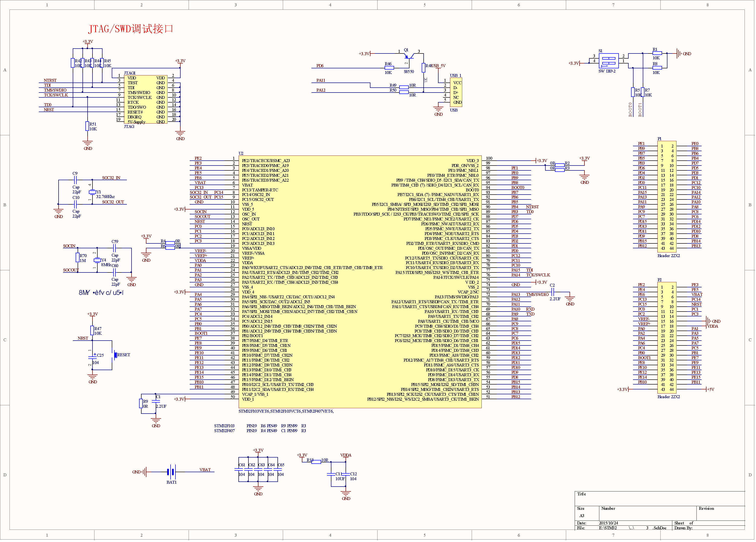Select capacitor C9 22pF
756x542 pixels.
point(75,180)
